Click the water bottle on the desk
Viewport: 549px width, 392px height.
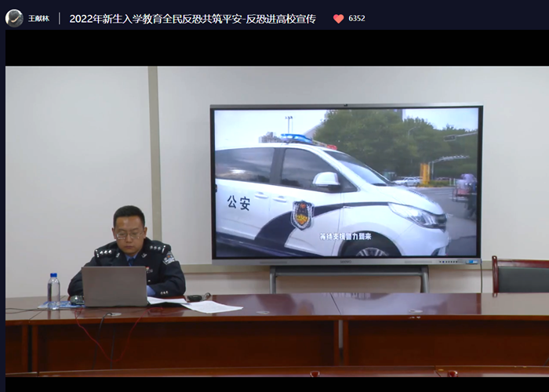53,289
